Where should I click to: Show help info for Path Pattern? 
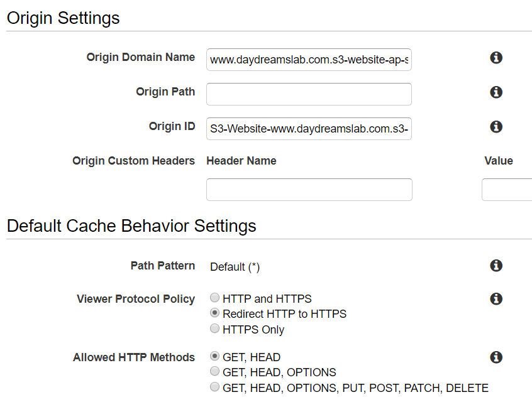(x=496, y=266)
